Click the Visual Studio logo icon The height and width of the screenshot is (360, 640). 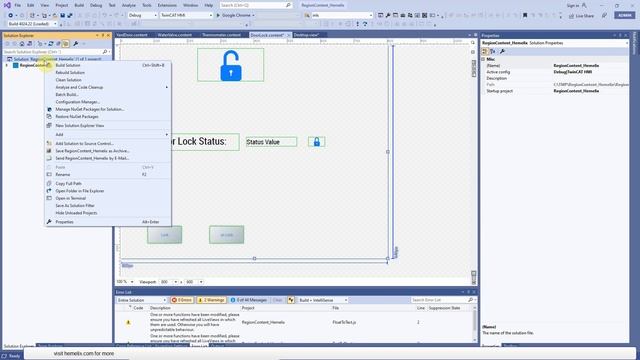pyautogui.click(x=7, y=5)
